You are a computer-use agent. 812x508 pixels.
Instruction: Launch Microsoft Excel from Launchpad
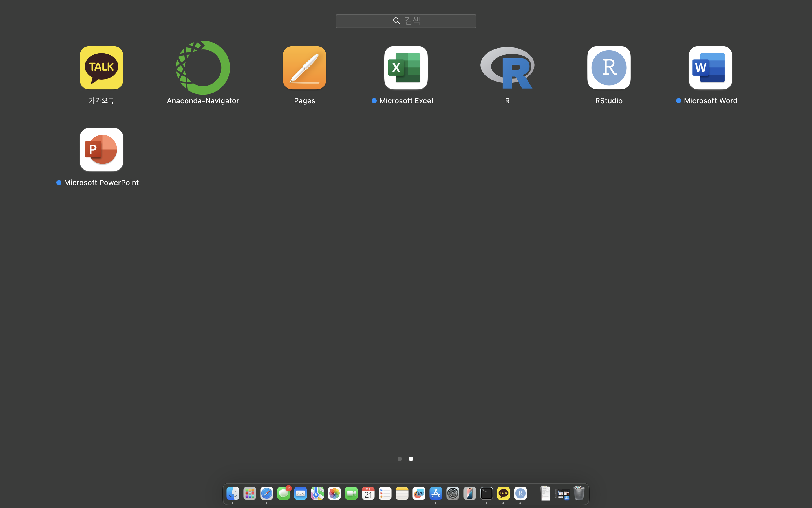click(x=406, y=68)
